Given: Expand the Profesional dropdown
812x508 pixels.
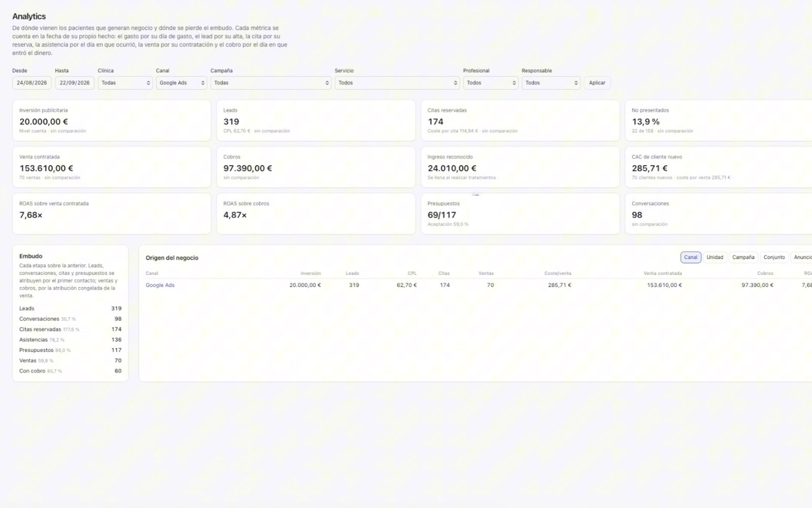Looking at the screenshot, I should coord(490,83).
